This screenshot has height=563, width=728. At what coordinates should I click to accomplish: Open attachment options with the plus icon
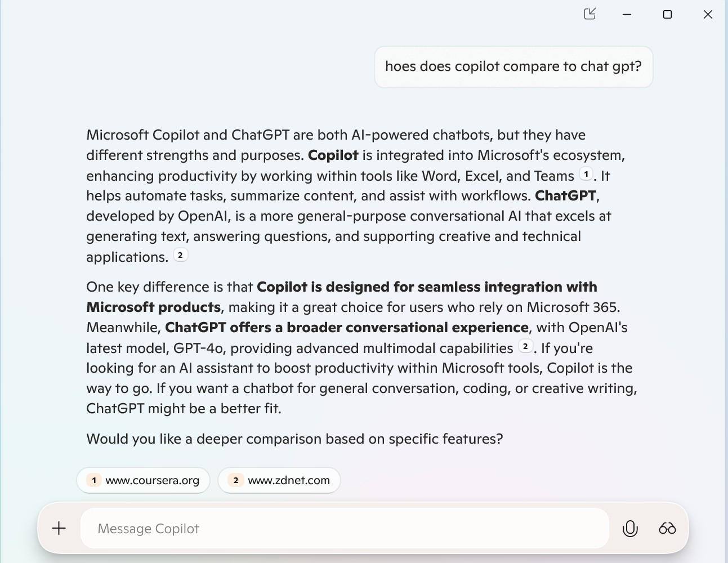58,528
